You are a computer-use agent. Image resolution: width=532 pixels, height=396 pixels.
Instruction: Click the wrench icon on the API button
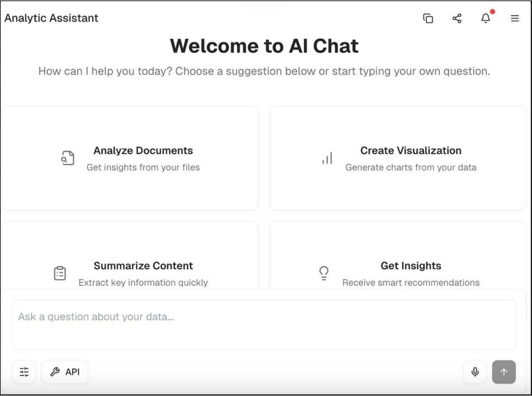55,372
